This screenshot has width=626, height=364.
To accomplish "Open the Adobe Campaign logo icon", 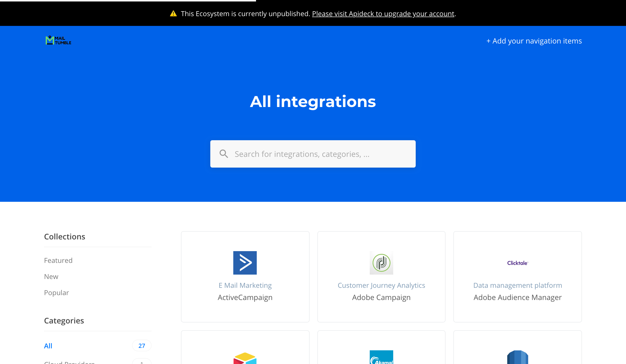I will point(381,263).
